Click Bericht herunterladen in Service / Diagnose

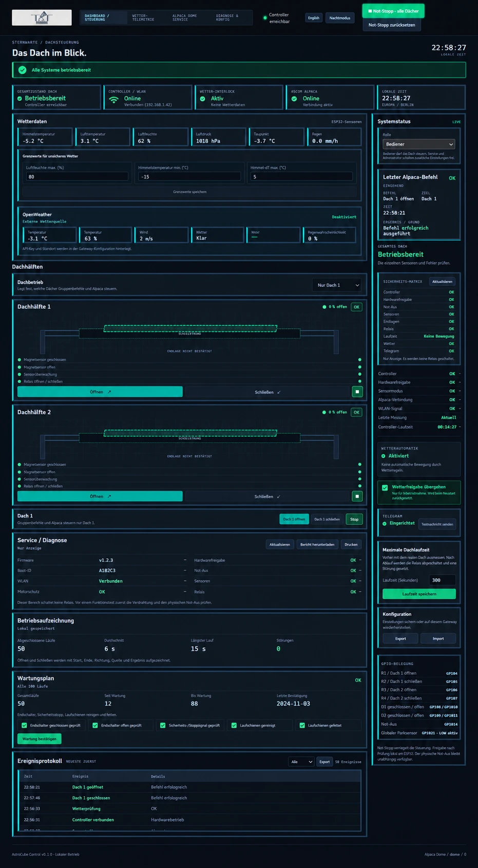317,545
